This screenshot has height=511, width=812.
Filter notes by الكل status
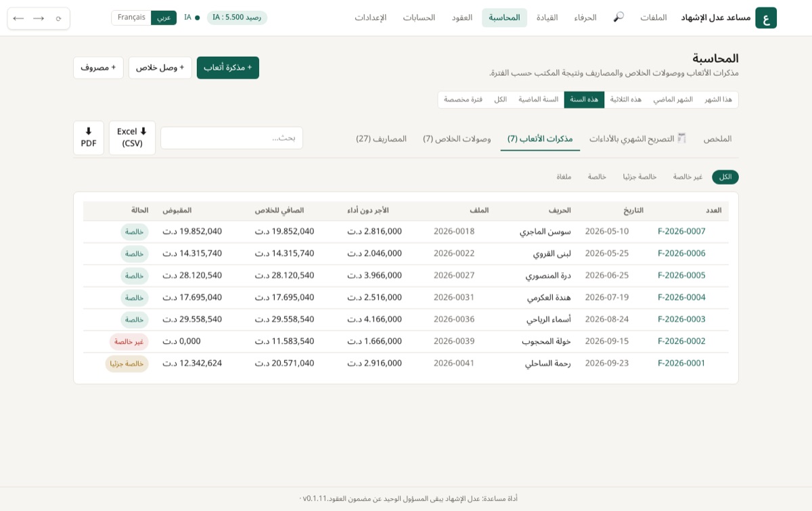click(725, 177)
